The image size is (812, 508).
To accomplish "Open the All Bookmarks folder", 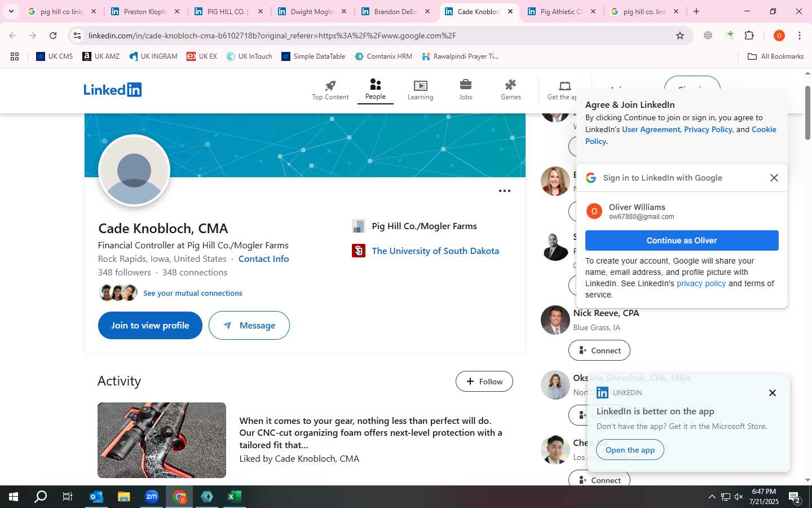I will tap(775, 56).
